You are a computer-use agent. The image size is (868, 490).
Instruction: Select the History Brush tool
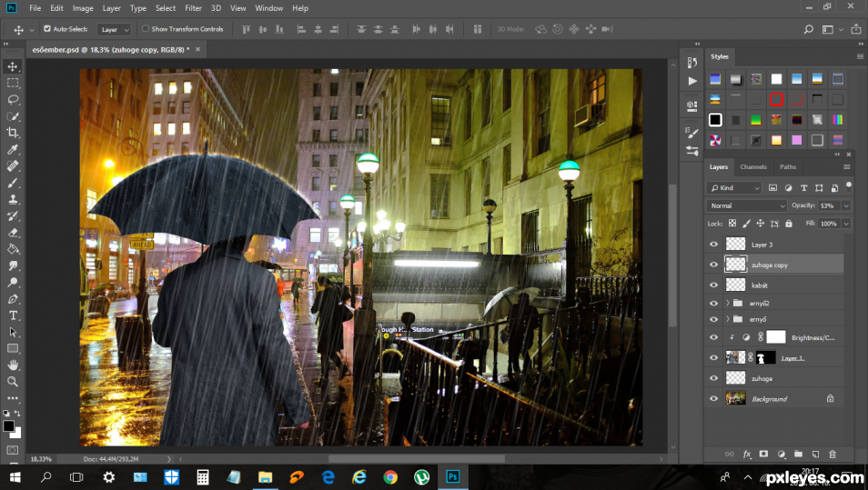coord(13,215)
